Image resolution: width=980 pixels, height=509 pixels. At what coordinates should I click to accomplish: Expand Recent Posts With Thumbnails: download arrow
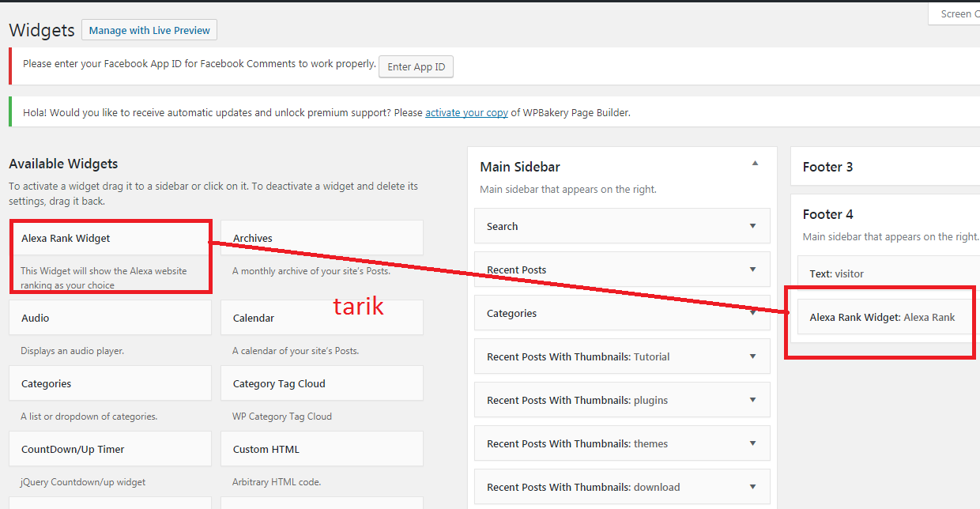(x=752, y=487)
